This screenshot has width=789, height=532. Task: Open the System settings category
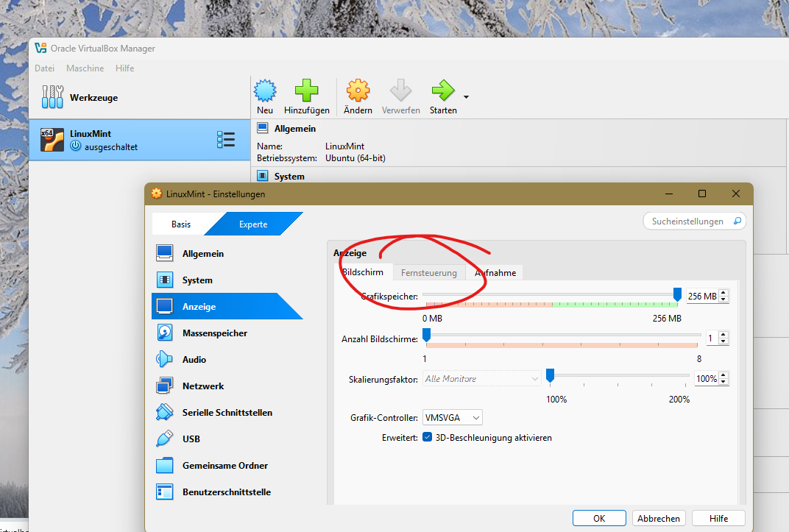pyautogui.click(x=227, y=280)
